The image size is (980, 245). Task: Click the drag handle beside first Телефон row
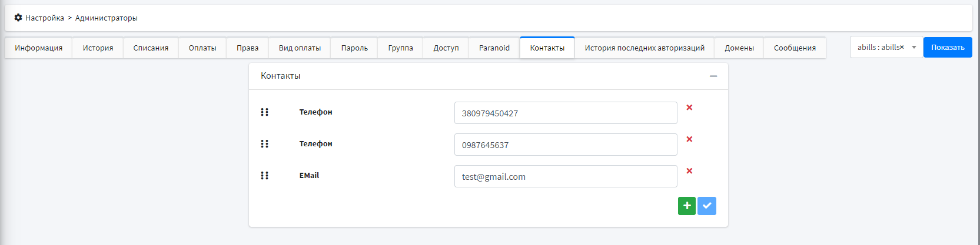264,112
